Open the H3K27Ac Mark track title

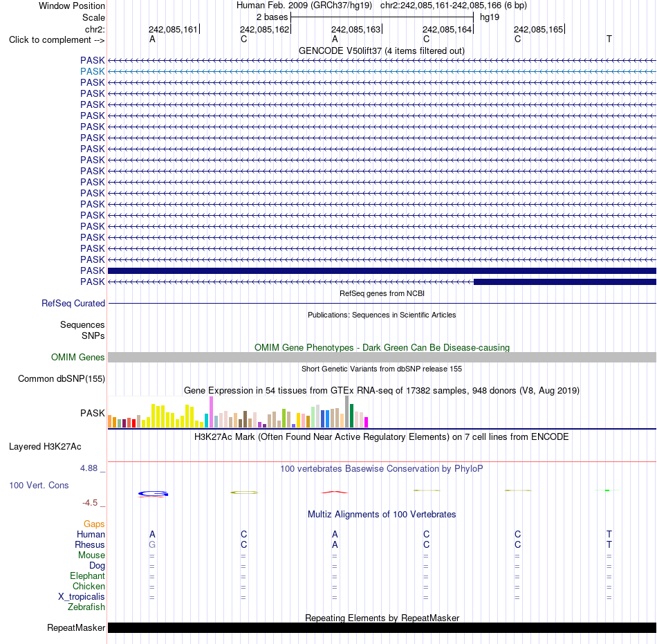click(x=382, y=437)
